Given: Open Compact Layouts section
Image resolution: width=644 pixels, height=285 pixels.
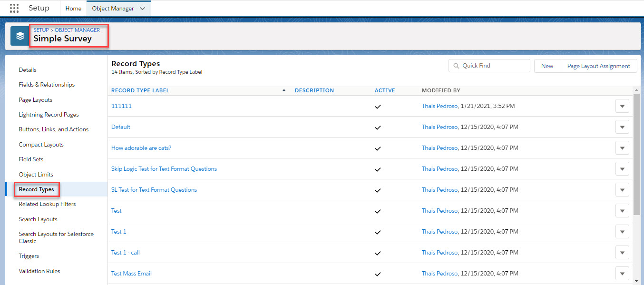Looking at the screenshot, I should point(41,145).
